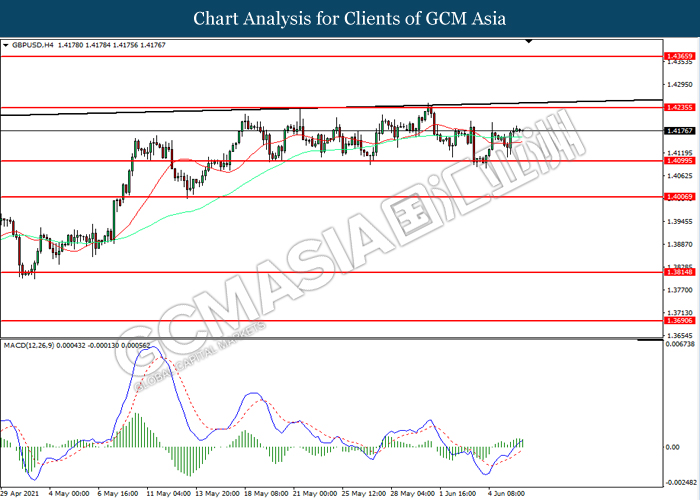Click the 4 Jun 08:00 time label
Screen dimensions: 700x500
(506, 493)
